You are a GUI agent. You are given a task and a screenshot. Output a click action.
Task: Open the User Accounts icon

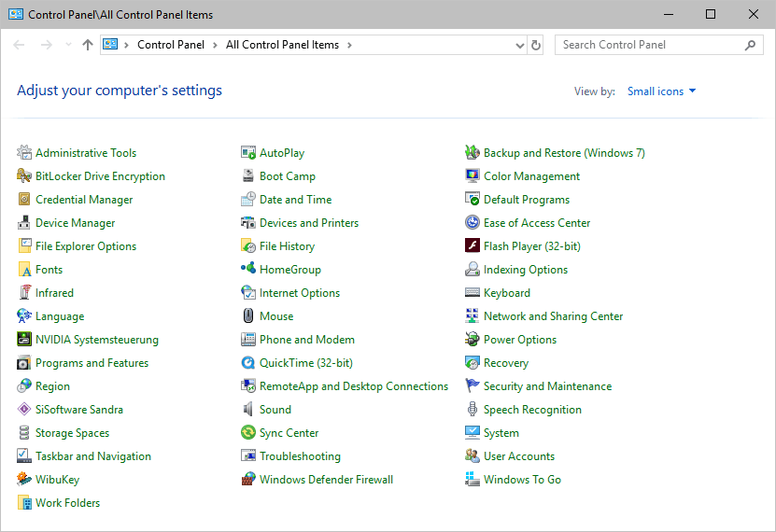(473, 455)
